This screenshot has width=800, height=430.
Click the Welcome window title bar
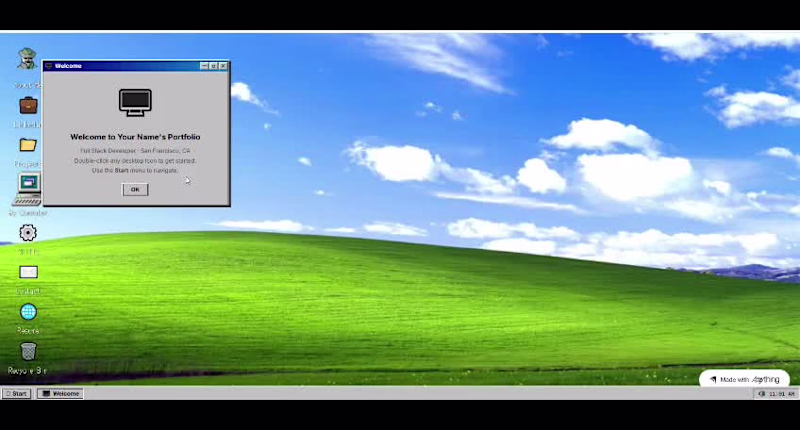coord(136,66)
